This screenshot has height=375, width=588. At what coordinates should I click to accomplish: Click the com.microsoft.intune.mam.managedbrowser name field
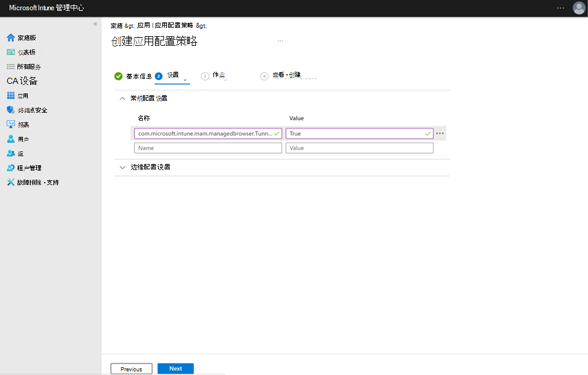[x=208, y=133]
